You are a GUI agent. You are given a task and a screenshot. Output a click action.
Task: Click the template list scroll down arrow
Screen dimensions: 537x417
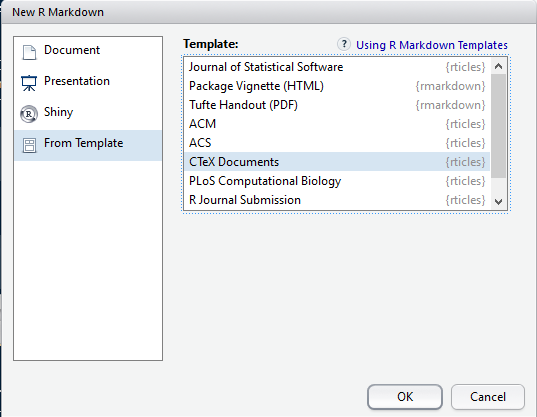(499, 202)
